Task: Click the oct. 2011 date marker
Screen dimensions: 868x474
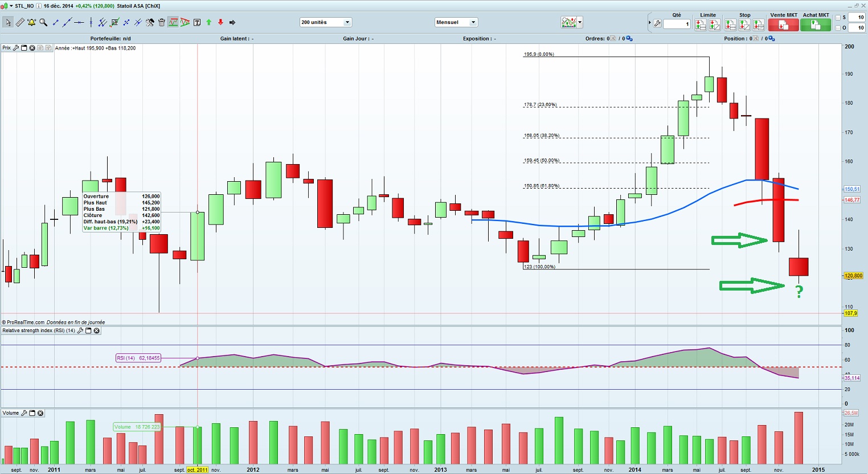Action: [x=198, y=470]
